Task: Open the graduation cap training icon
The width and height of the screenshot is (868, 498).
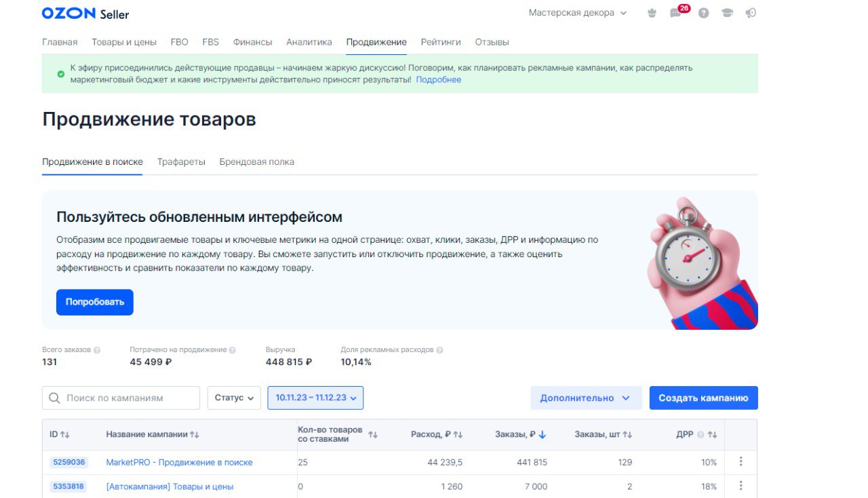Action: tap(727, 13)
